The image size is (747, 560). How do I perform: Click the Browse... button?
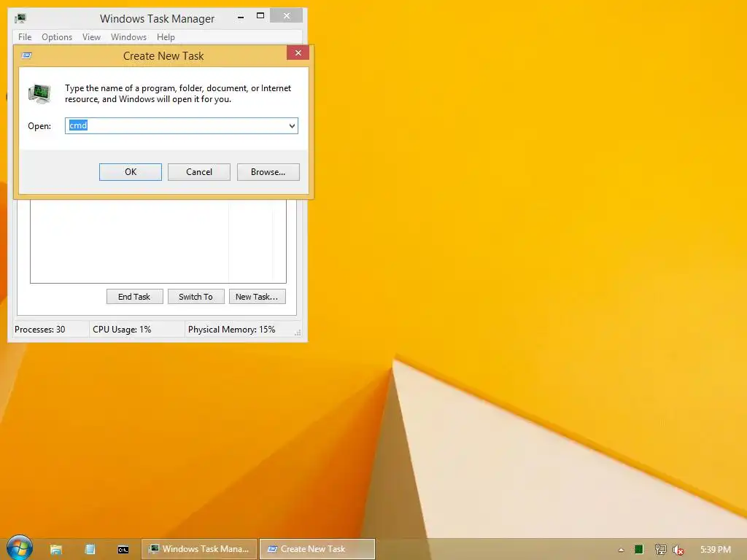(x=268, y=172)
